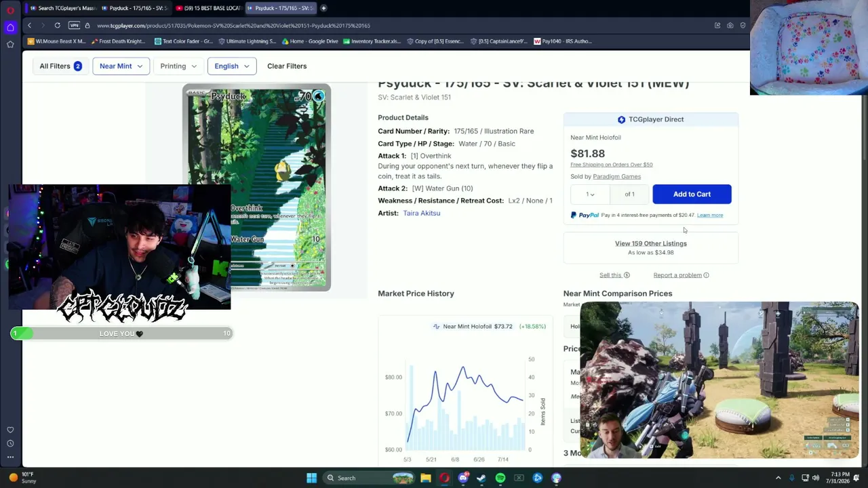This screenshot has width=868, height=488.
Task: Open the Home - Google Drive bookmark
Action: (x=309, y=41)
